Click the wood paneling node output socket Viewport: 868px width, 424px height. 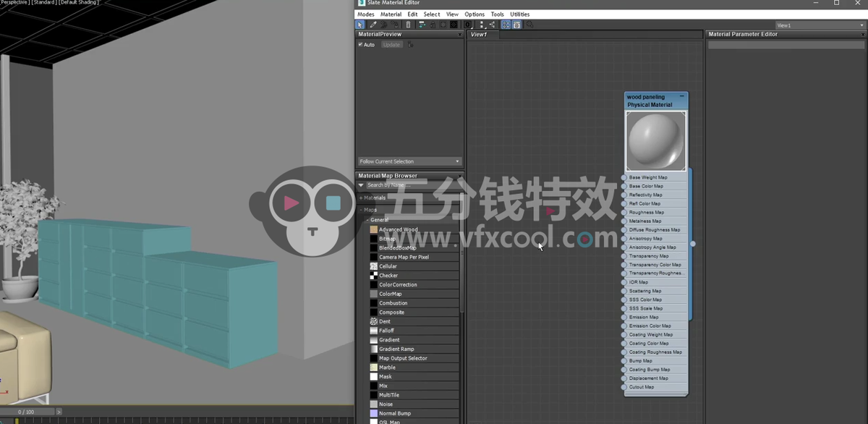tap(693, 244)
